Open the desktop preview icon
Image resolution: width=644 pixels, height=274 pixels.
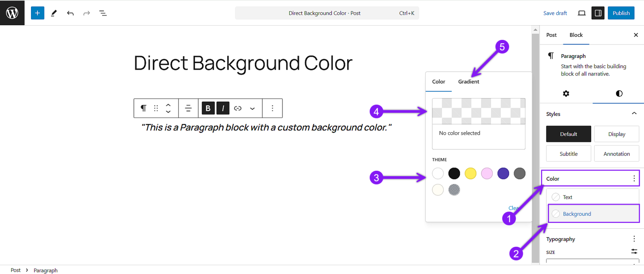pyautogui.click(x=582, y=13)
